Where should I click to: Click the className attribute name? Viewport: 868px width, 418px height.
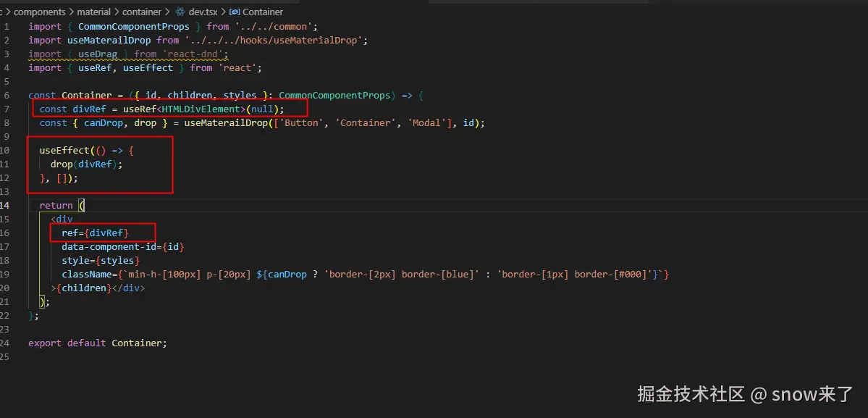pos(86,274)
